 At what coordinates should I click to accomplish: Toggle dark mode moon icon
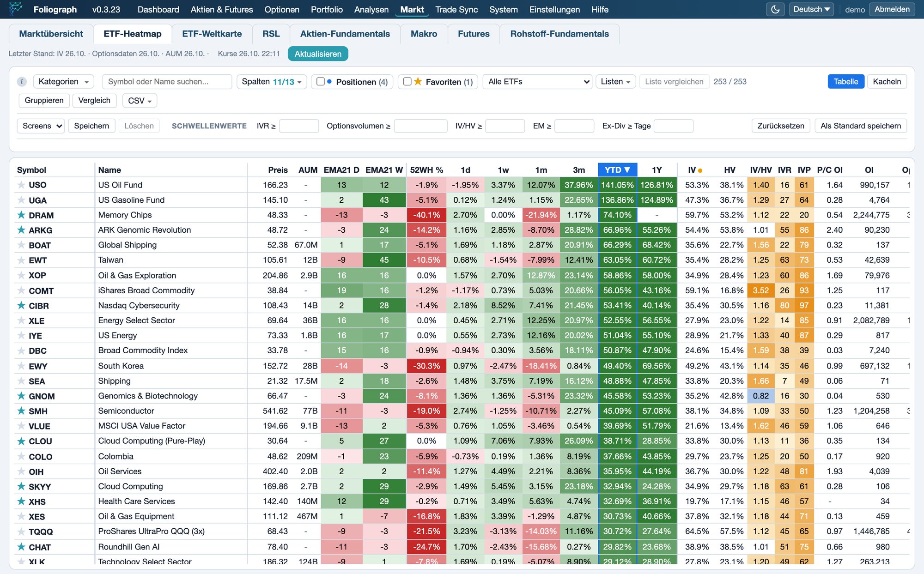[x=775, y=9]
